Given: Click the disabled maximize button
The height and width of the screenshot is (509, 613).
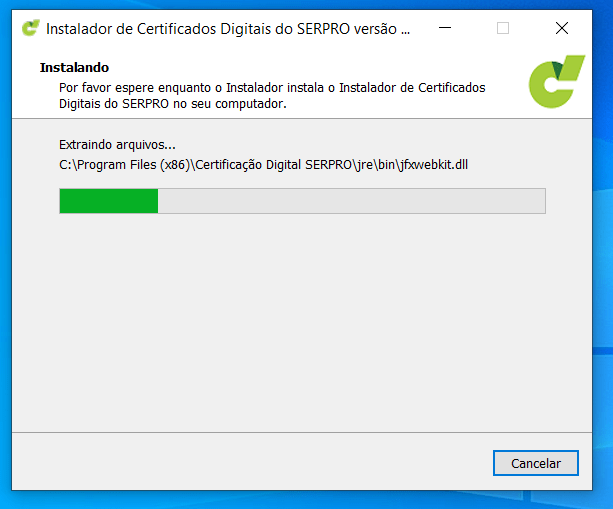Looking at the screenshot, I should pos(503,28).
